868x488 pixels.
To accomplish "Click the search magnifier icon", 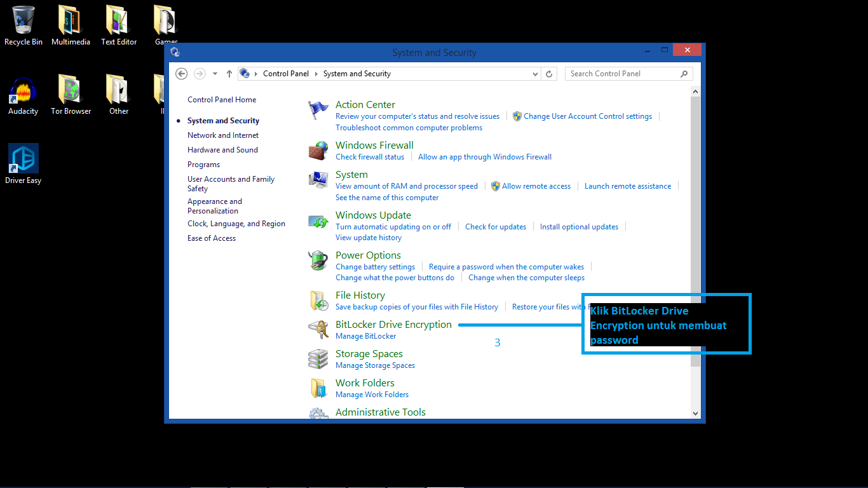I will click(684, 74).
